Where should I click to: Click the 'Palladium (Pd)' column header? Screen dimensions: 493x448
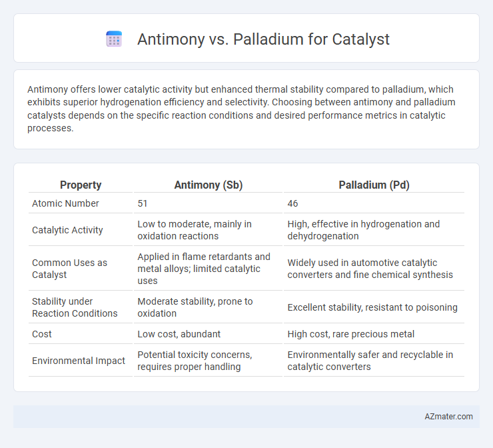374,185
